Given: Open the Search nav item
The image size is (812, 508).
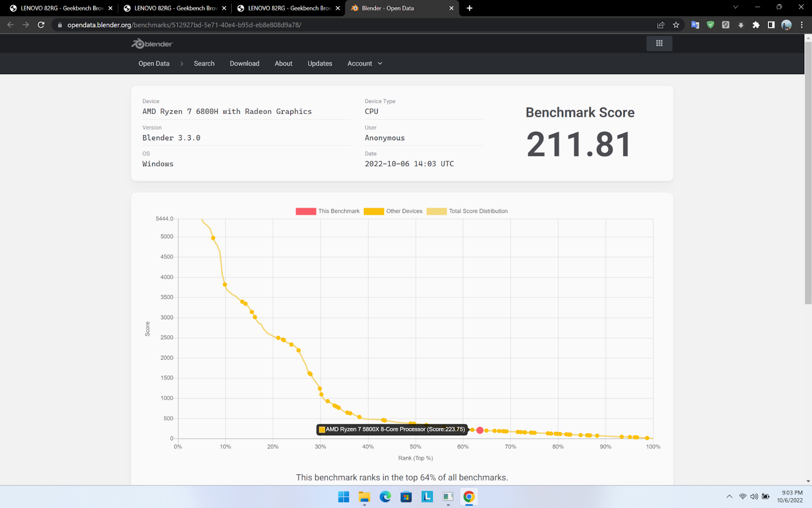Looking at the screenshot, I should pyautogui.click(x=204, y=63).
